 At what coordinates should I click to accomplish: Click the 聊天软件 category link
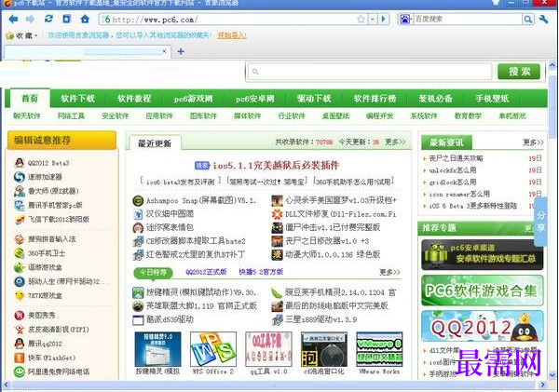point(27,115)
